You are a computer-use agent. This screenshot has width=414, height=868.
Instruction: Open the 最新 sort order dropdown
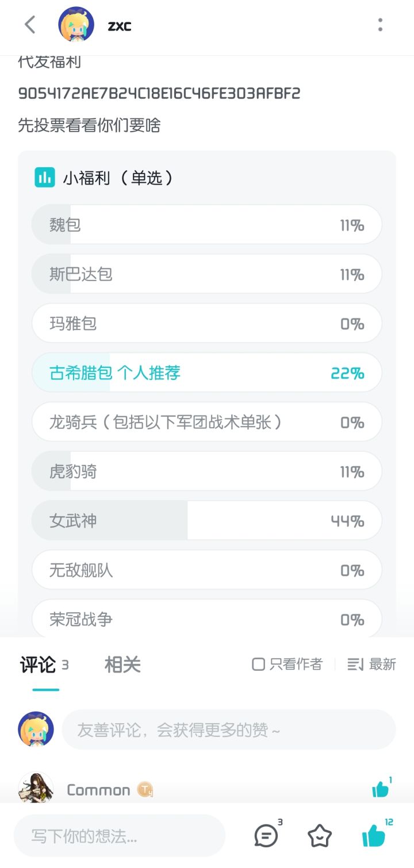point(372,665)
